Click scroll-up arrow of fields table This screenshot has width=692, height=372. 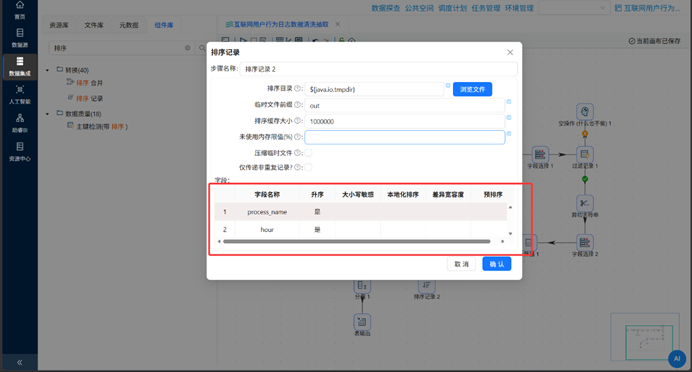click(510, 207)
